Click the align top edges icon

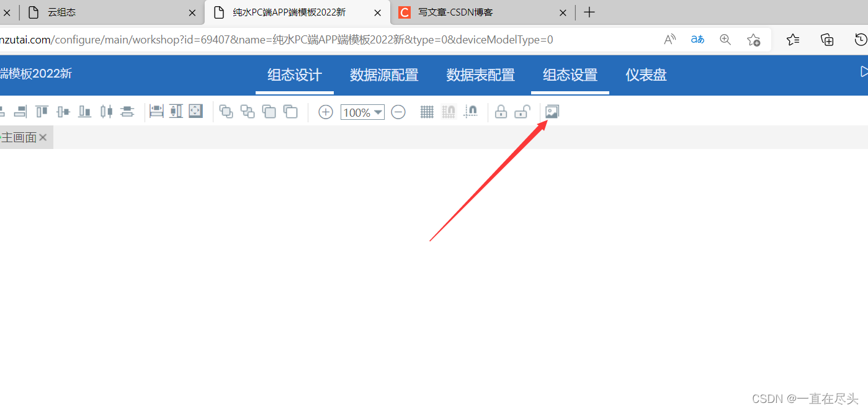pos(42,112)
